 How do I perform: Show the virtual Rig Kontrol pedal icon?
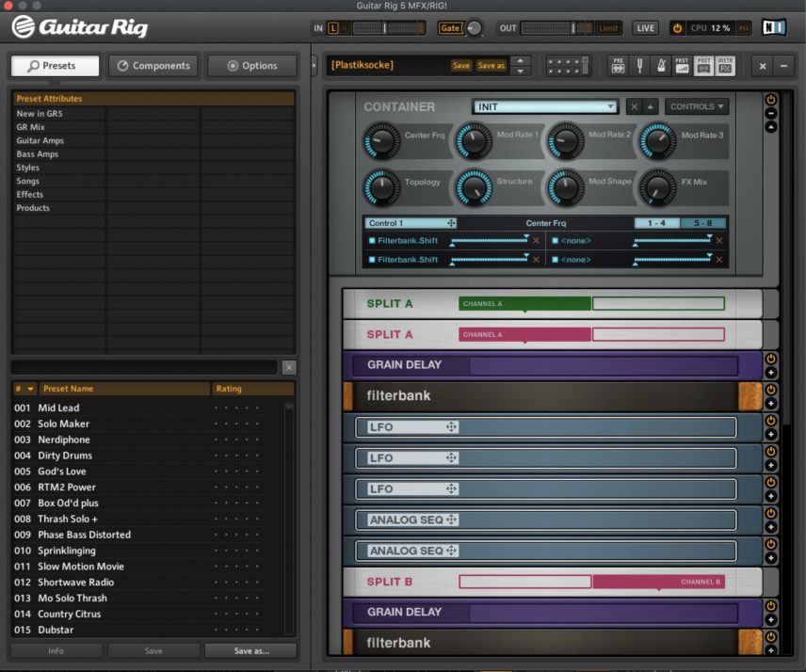click(x=568, y=66)
